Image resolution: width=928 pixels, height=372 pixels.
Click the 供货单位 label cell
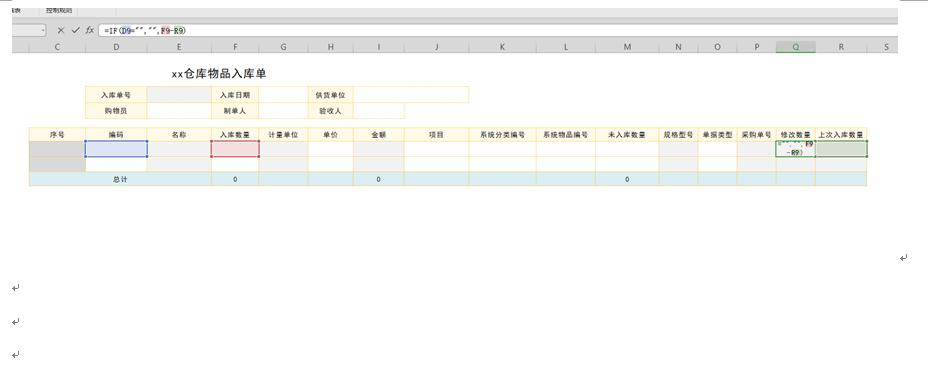coord(331,95)
